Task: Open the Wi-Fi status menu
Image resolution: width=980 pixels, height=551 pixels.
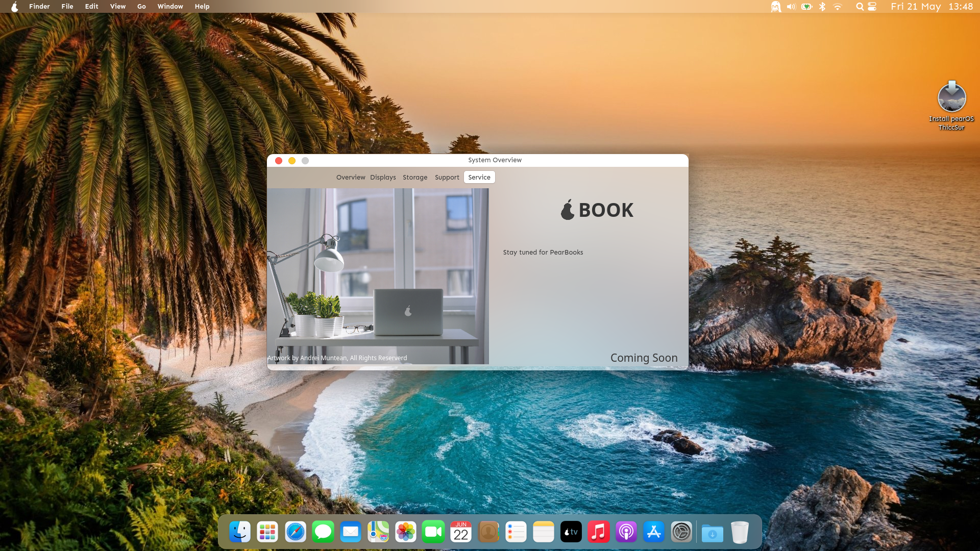Action: coord(838,7)
